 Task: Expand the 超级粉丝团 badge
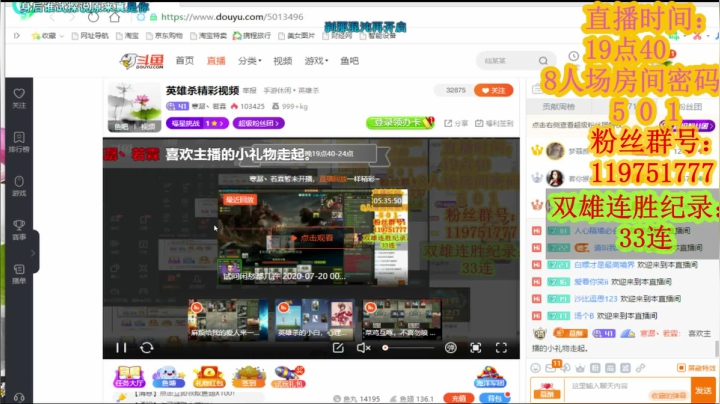click(259, 123)
